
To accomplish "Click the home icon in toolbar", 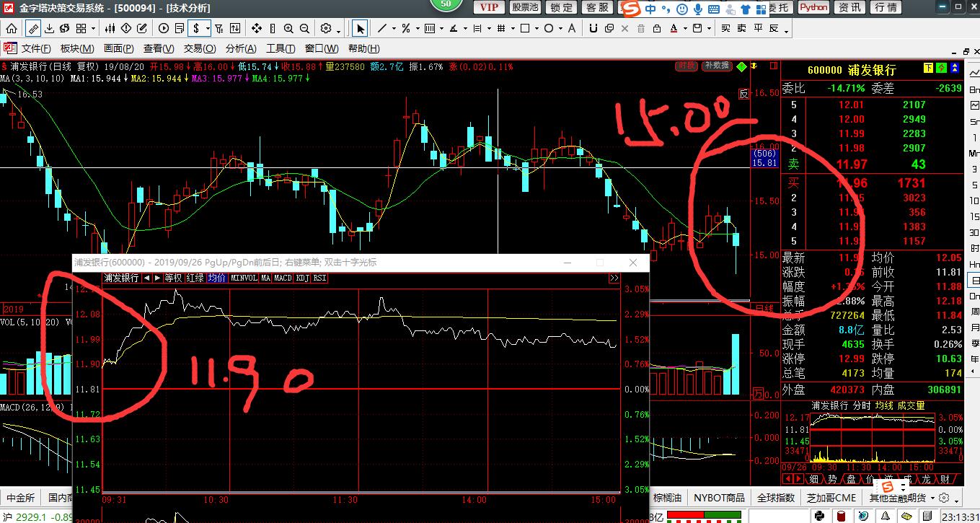I will click(12, 28).
